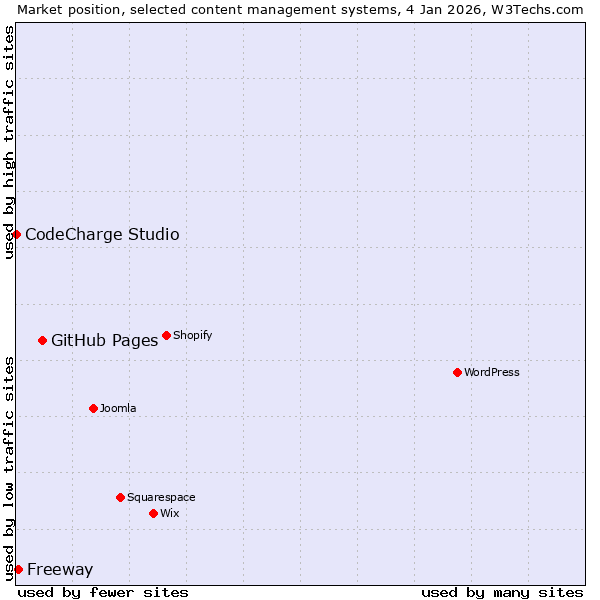Select the "WordPress" label
The image size is (600, 600).
click(492, 372)
